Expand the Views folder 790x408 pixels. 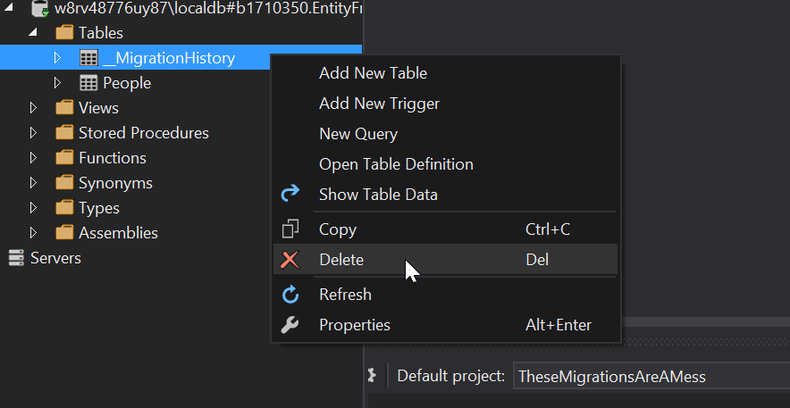[x=33, y=108]
